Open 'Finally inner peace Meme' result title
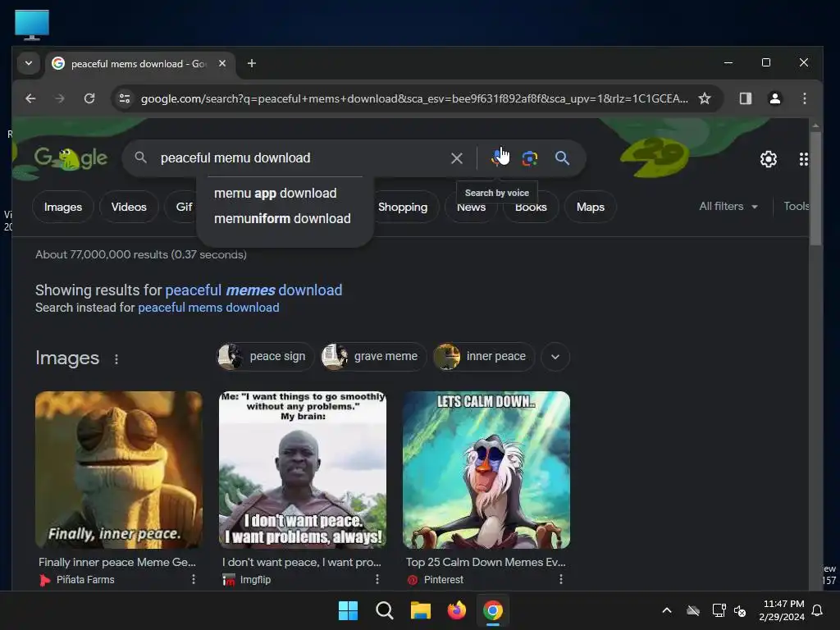The width and height of the screenshot is (840, 630). [116, 562]
